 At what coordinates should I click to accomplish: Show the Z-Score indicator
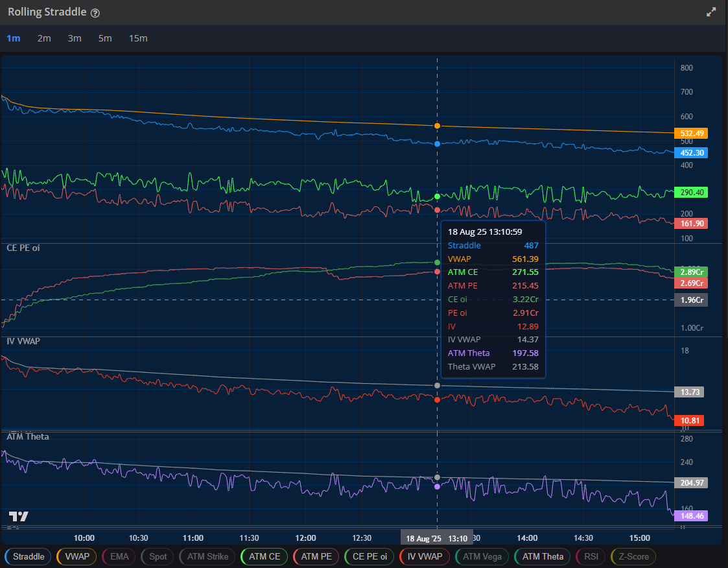[x=633, y=556]
